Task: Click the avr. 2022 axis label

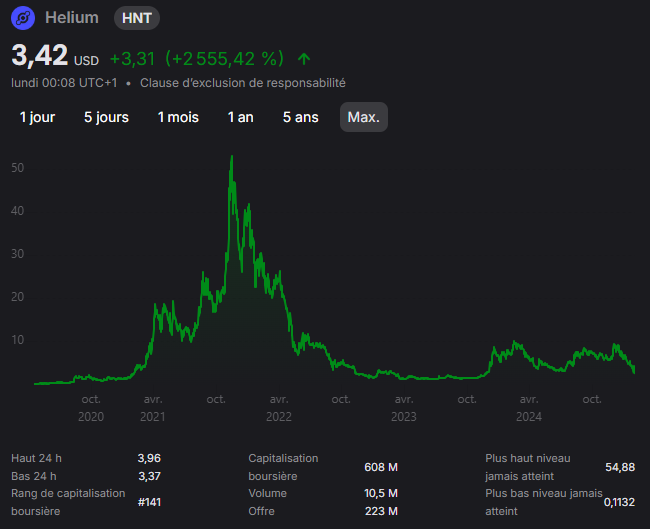Action: (x=279, y=408)
